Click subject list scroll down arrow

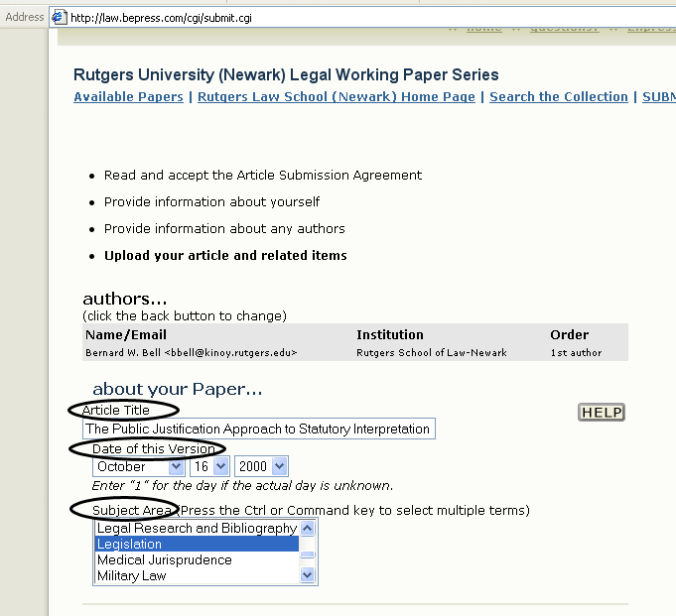[308, 575]
